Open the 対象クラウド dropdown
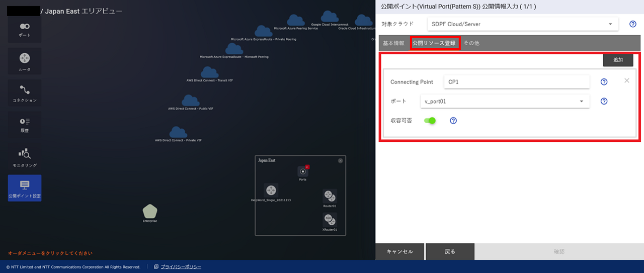Screen dimensions: 644x273 pyautogui.click(x=523, y=24)
